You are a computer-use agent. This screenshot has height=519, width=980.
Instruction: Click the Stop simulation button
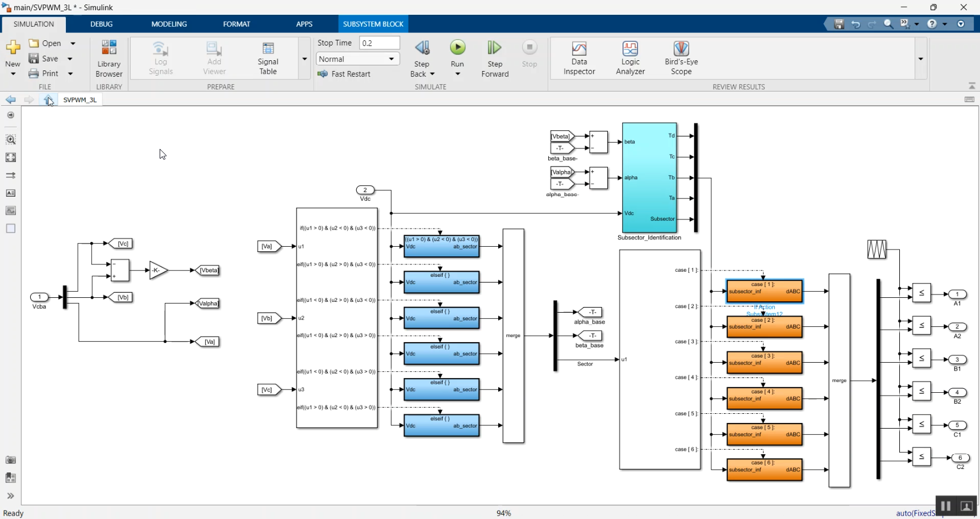point(529,53)
